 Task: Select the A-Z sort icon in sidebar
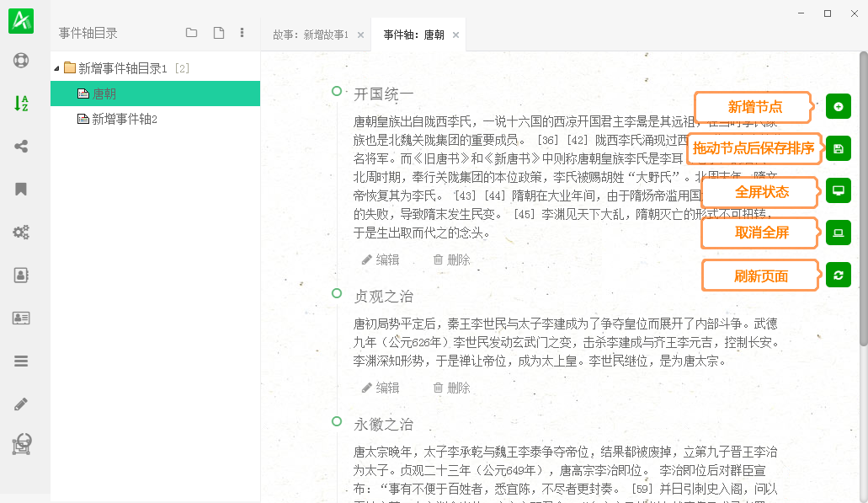pos(21,103)
